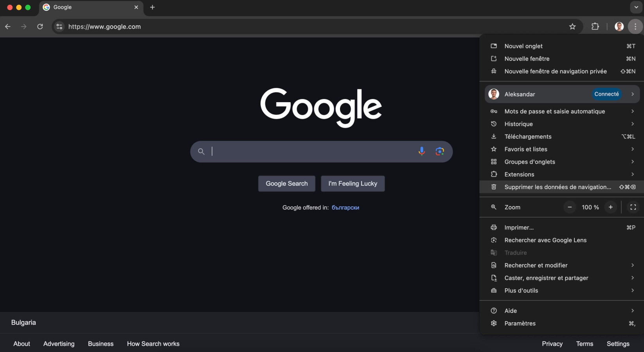Open Nouvelle fenêtre de navigation privée

(x=562, y=71)
